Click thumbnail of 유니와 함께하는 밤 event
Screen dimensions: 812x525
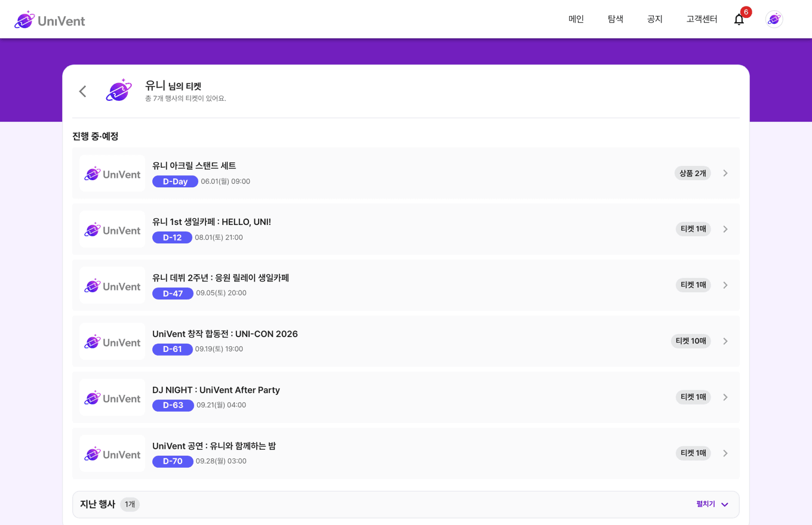112,453
